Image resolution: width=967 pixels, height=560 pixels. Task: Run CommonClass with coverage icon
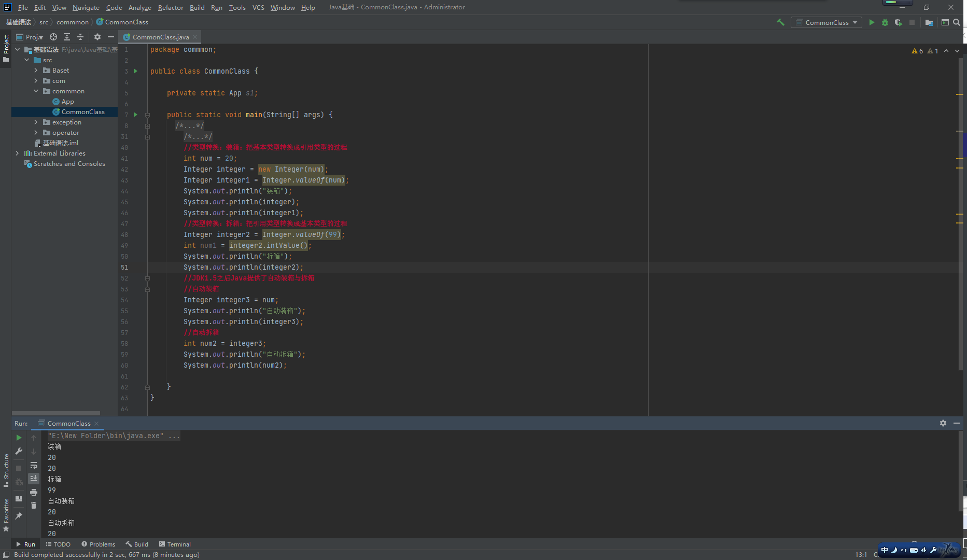point(899,22)
